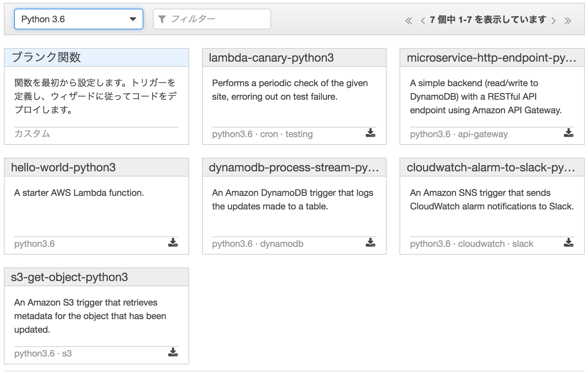Download the dynamodb-process-stream blueprint
This screenshot has height=373, width=588.
tap(370, 243)
